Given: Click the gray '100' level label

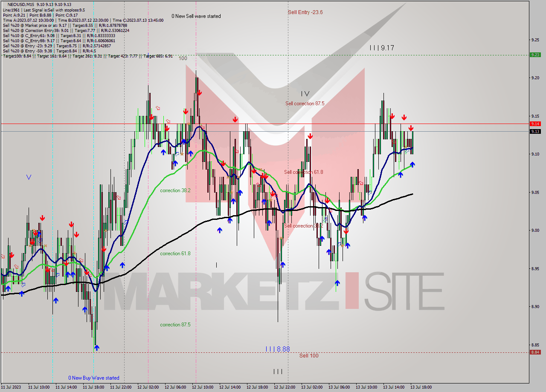Looking at the screenshot, I should (183, 58).
